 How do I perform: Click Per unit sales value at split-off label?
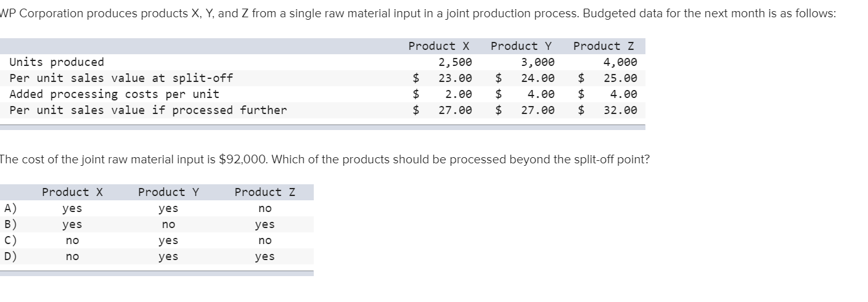click(x=121, y=78)
